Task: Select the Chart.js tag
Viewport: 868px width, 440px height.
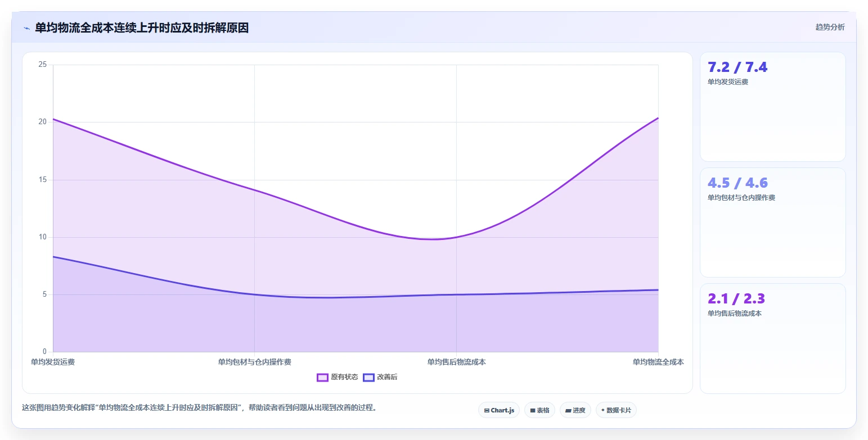Action: [x=499, y=410]
